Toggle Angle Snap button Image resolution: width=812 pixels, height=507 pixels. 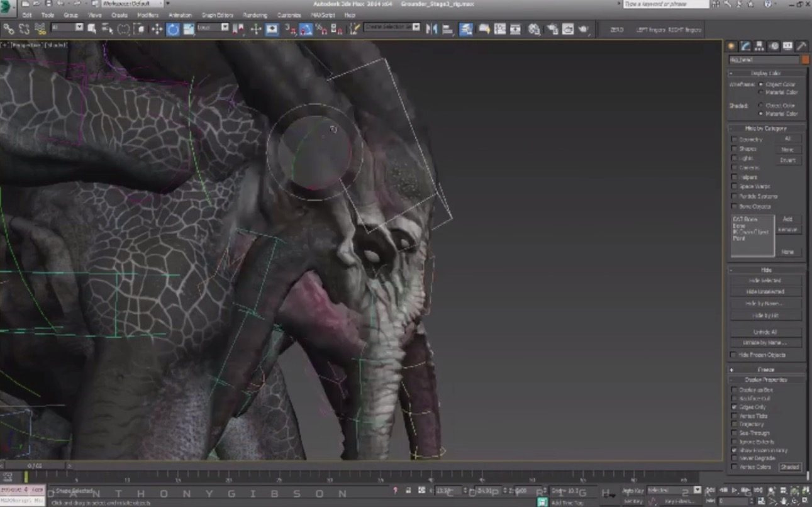click(x=306, y=29)
